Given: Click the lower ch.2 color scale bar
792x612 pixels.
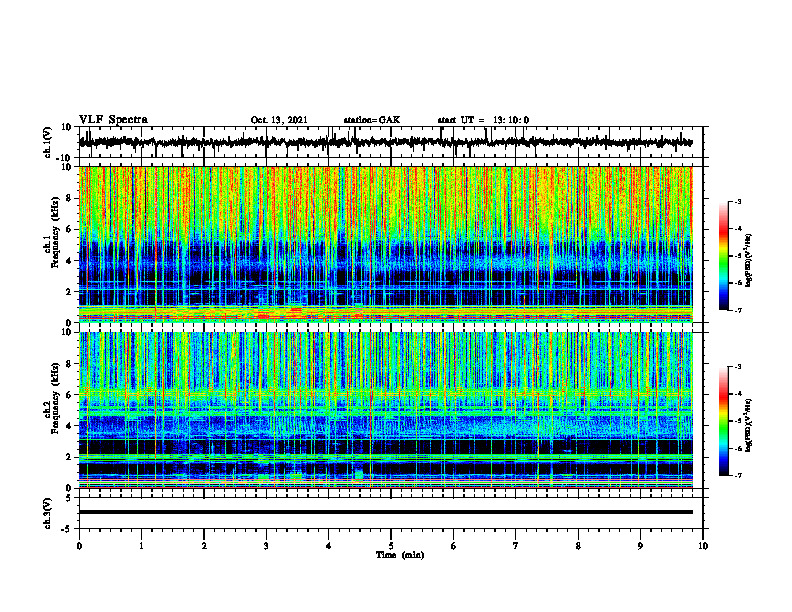Looking at the screenshot, I should 723,421.
